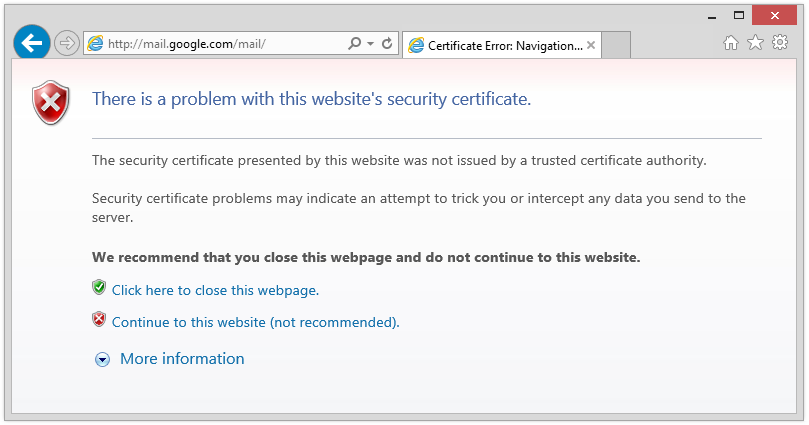Click the green shield close-webpage icon

(x=99, y=289)
